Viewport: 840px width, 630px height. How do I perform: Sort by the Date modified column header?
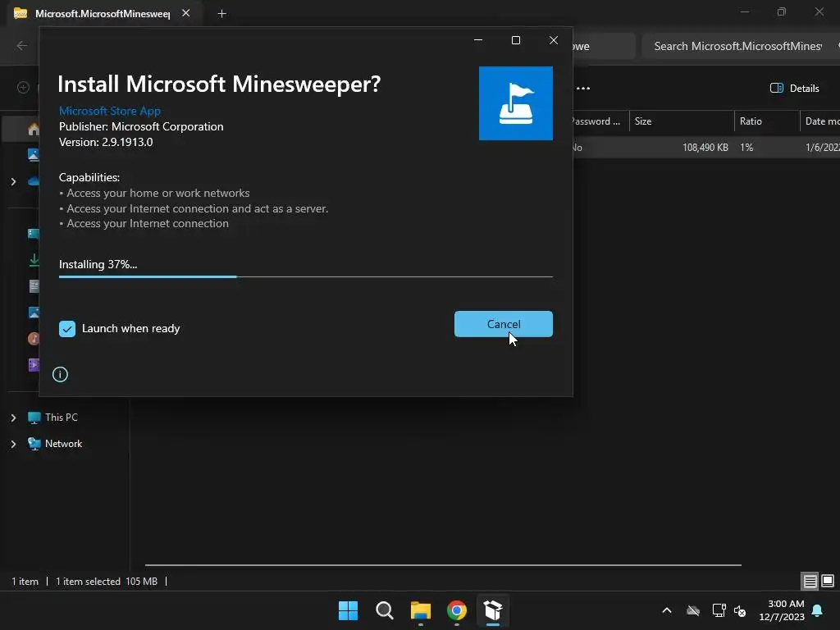pos(820,121)
